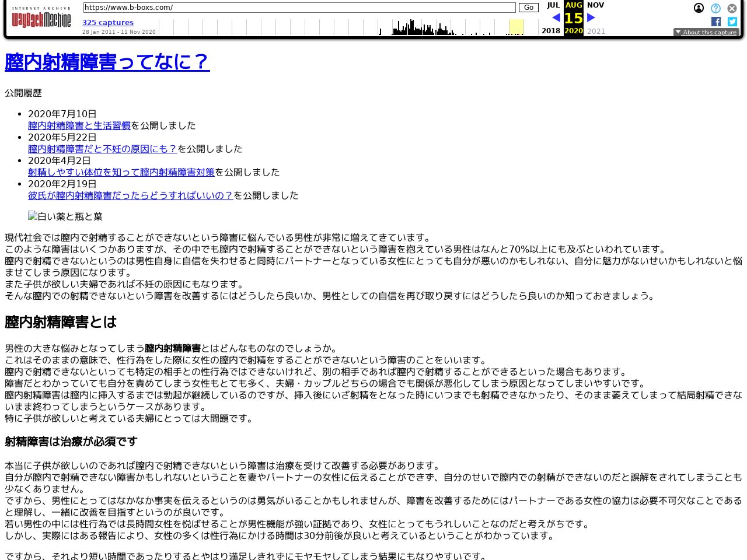Viewport: 747px width, 560px height.
Task: Focus the Wayback URL input field
Action: (299, 8)
